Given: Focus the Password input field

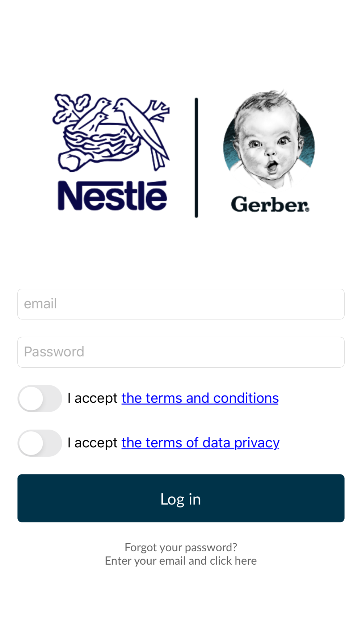Looking at the screenshot, I should tap(181, 352).
